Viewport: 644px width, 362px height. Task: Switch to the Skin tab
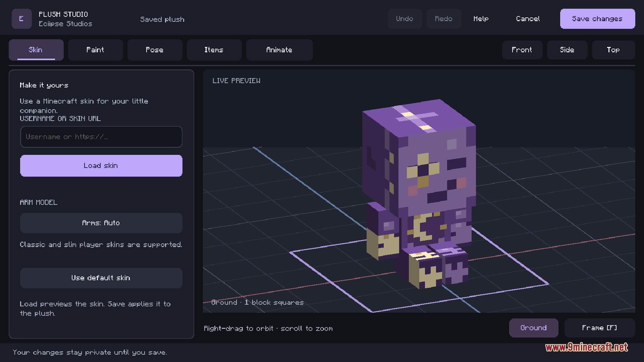[36, 50]
